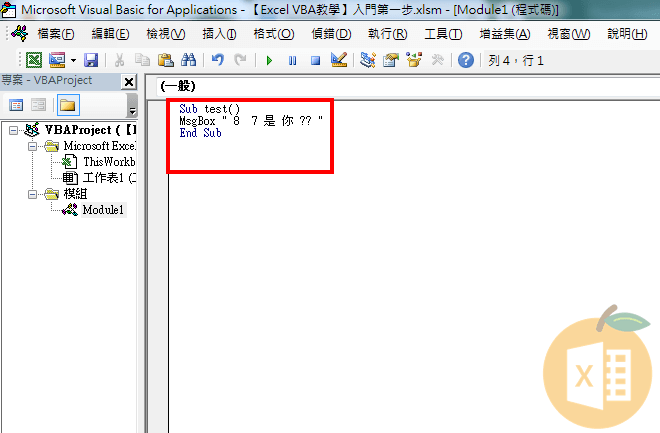
Task: Toggle Folders view in project pane
Action: pyautogui.click(x=68, y=104)
